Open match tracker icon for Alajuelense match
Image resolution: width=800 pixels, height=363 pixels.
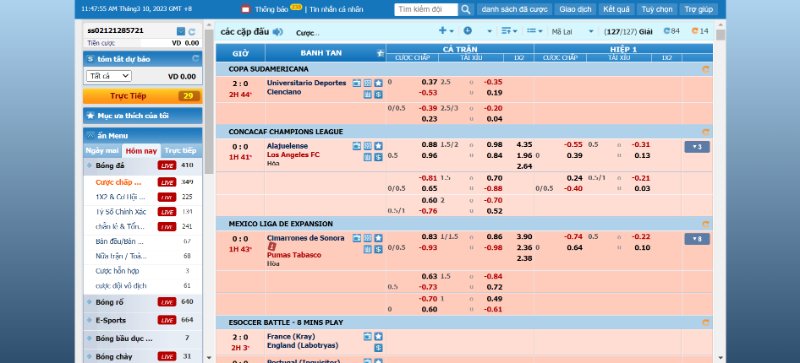tap(367, 146)
